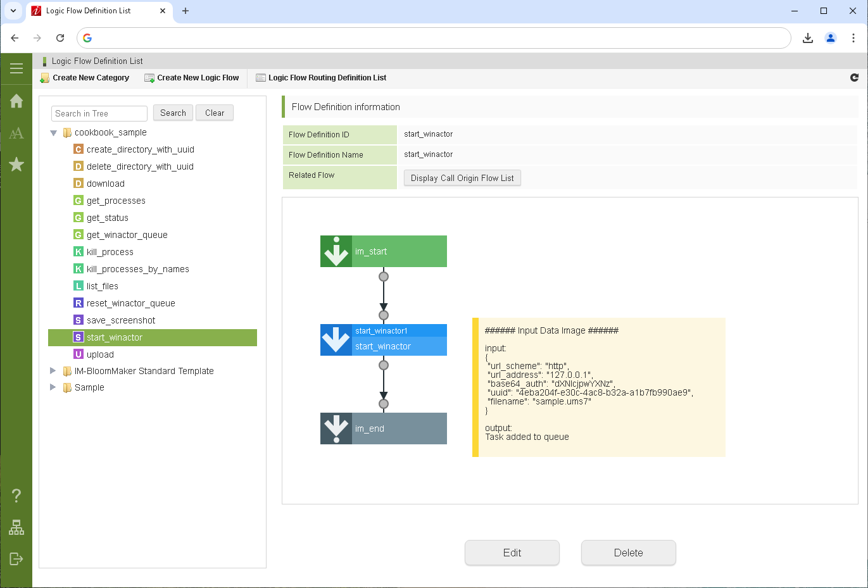Click Create New Category in the toolbar
The height and width of the screenshot is (588, 868).
coord(85,78)
